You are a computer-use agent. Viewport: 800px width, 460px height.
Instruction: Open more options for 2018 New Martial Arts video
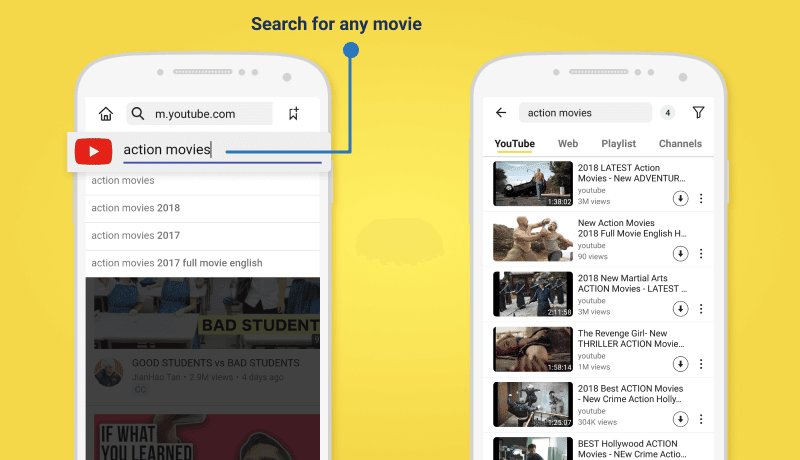tap(701, 309)
